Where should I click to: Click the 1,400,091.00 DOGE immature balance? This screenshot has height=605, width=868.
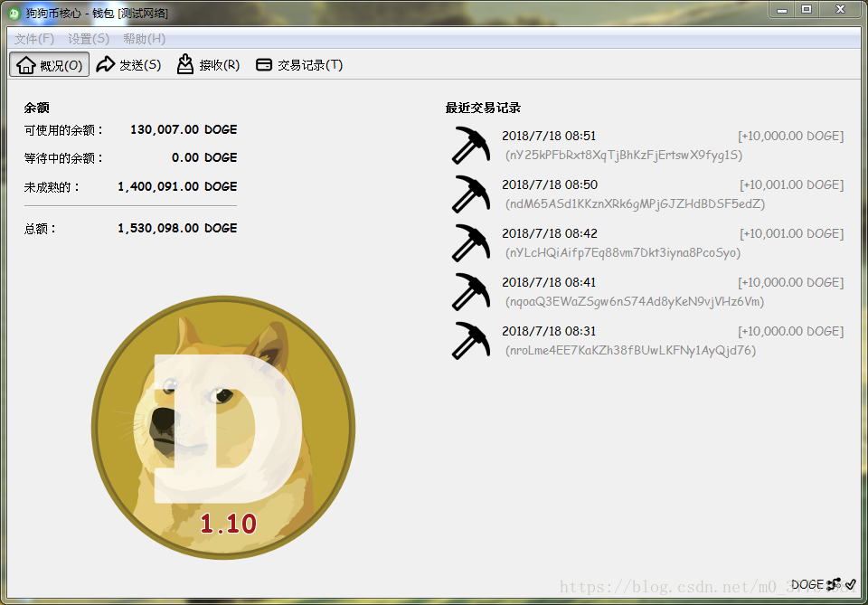coord(177,186)
